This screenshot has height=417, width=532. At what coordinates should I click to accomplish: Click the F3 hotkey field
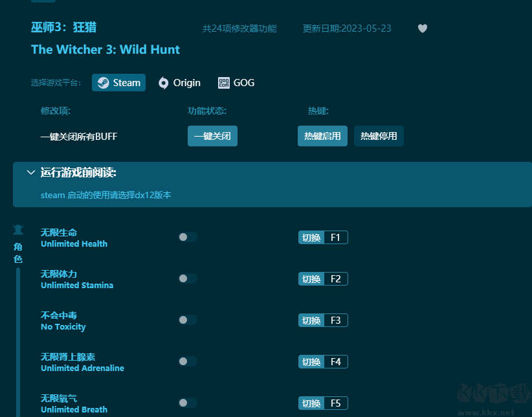pos(336,321)
